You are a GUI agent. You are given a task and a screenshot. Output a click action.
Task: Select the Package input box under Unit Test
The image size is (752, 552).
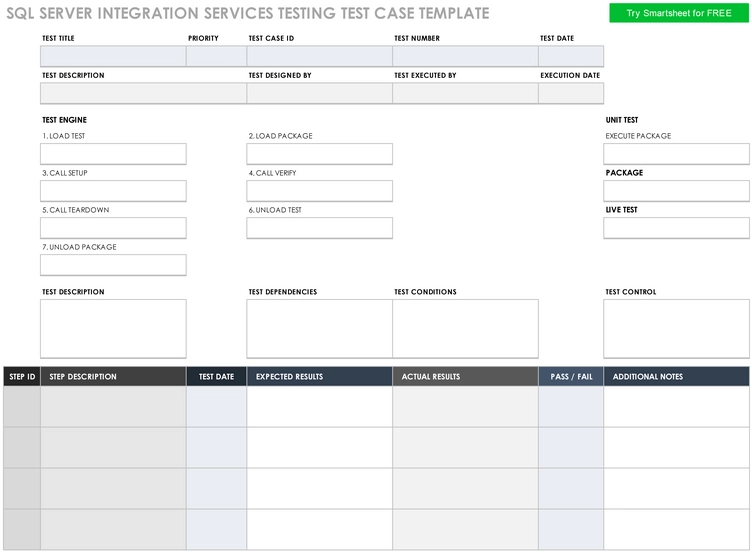point(676,191)
